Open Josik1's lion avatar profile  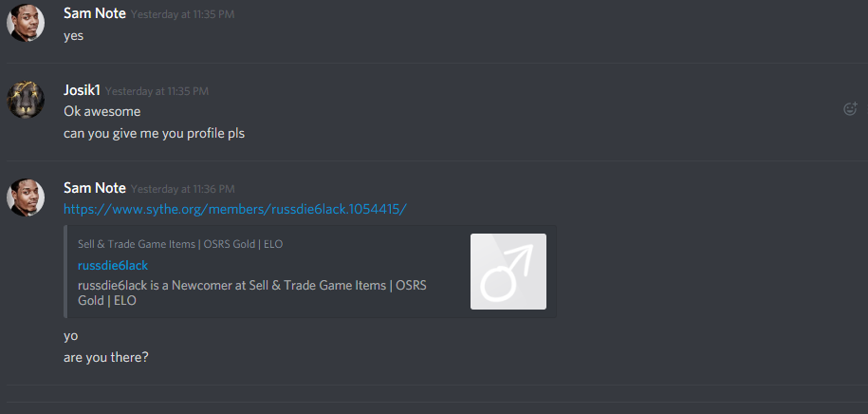26,99
